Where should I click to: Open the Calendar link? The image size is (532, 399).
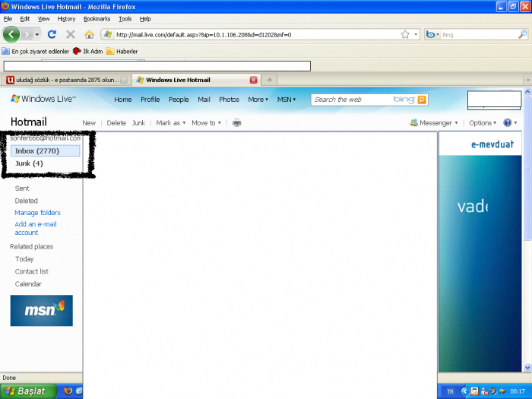(x=28, y=284)
